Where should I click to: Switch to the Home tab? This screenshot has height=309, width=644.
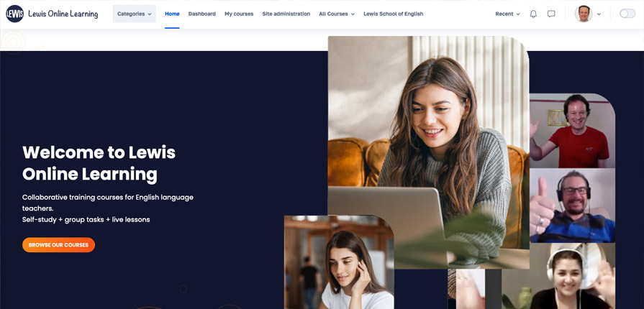[172, 14]
